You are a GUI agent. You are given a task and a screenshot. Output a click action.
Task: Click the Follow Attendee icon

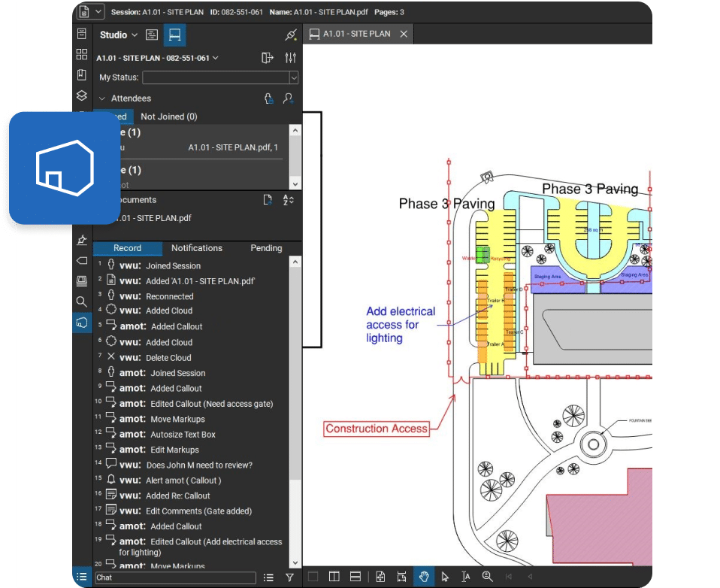pyautogui.click(x=269, y=99)
